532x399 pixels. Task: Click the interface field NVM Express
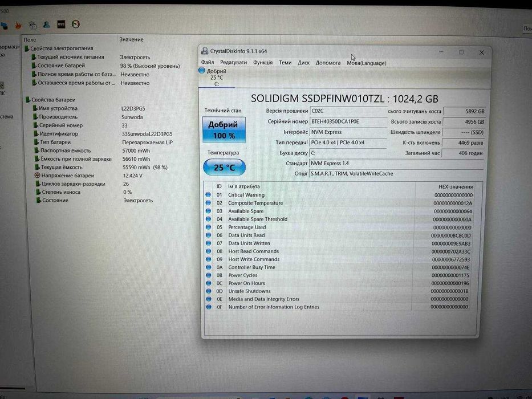pyautogui.click(x=348, y=132)
